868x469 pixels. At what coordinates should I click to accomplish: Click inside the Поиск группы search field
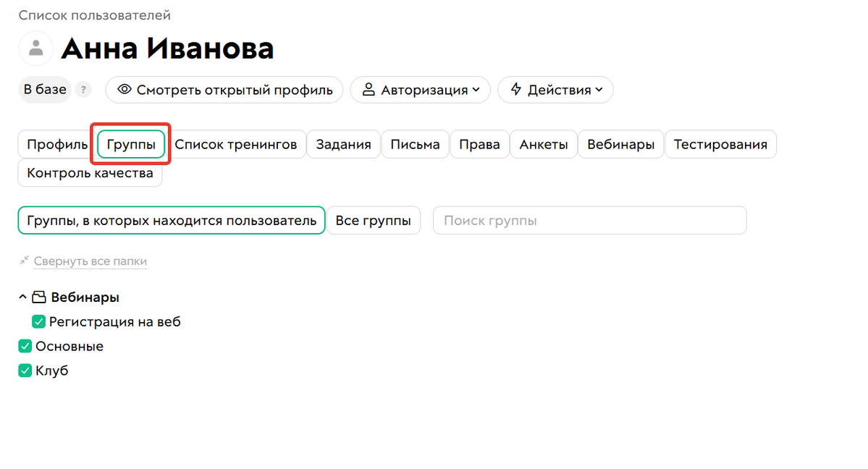(x=589, y=220)
